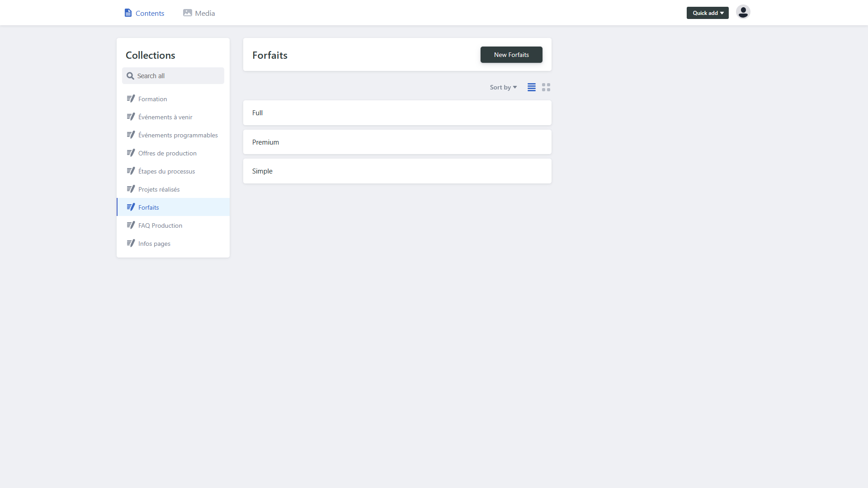Expand the Quick add menu
The height and width of the screenshot is (488, 868).
tap(708, 13)
